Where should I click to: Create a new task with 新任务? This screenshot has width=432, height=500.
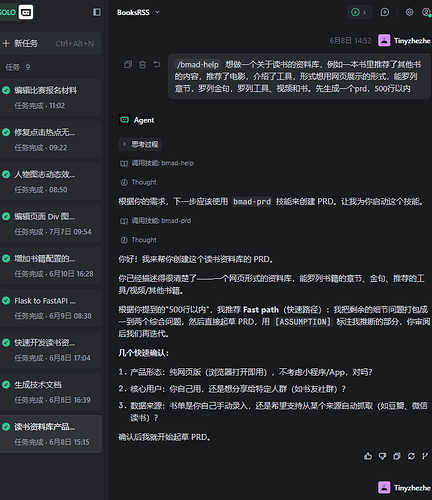click(51, 43)
